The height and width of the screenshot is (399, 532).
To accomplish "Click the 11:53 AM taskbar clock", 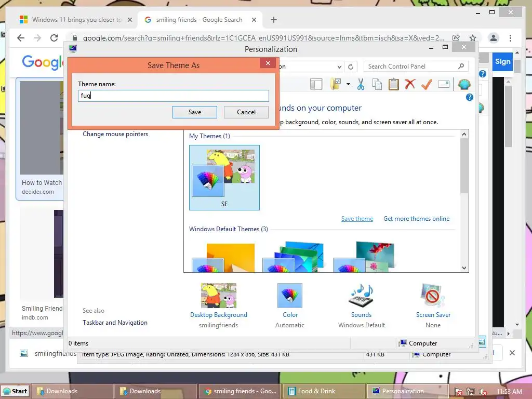I will click(509, 392).
